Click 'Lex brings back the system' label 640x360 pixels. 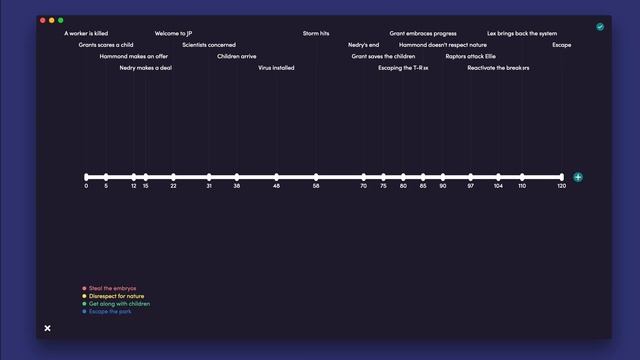[522, 33]
